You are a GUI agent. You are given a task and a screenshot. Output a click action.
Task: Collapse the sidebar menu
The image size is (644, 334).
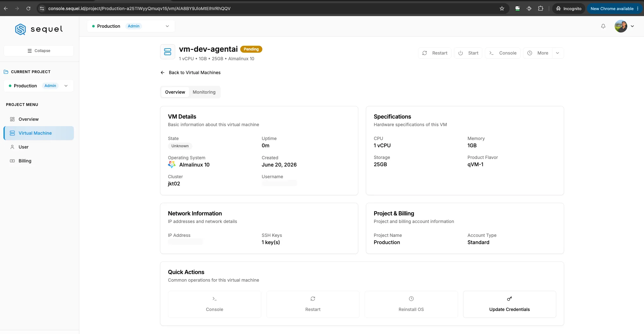39,51
